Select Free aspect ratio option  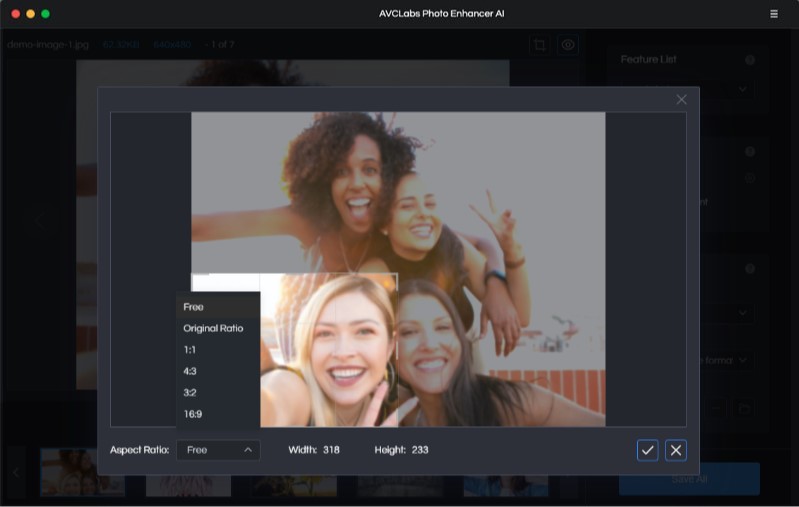pos(218,307)
